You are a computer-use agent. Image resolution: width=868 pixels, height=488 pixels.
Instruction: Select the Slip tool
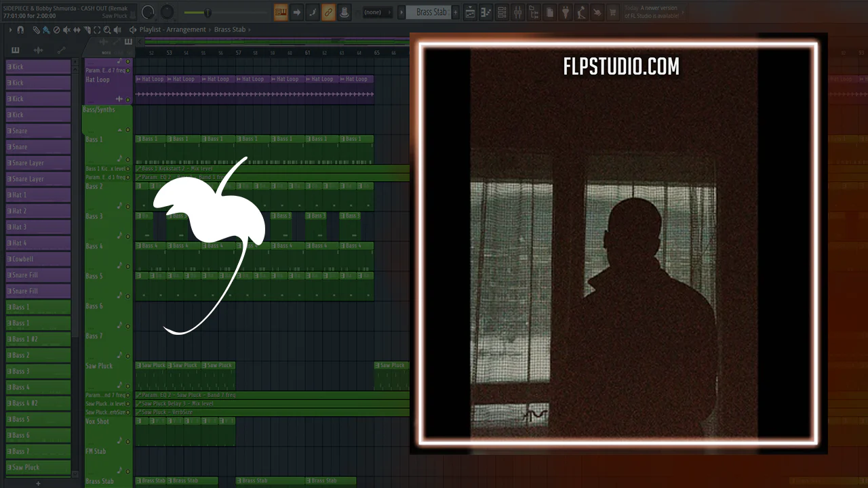pyautogui.click(x=77, y=30)
